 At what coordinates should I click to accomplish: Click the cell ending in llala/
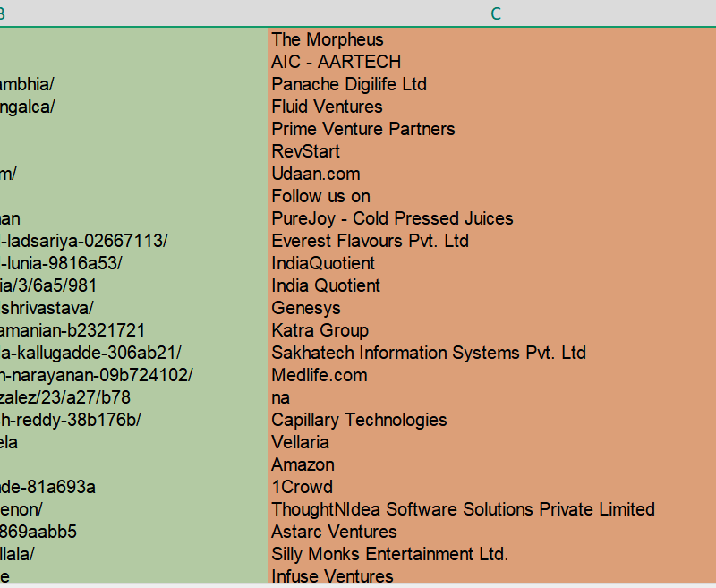133,554
